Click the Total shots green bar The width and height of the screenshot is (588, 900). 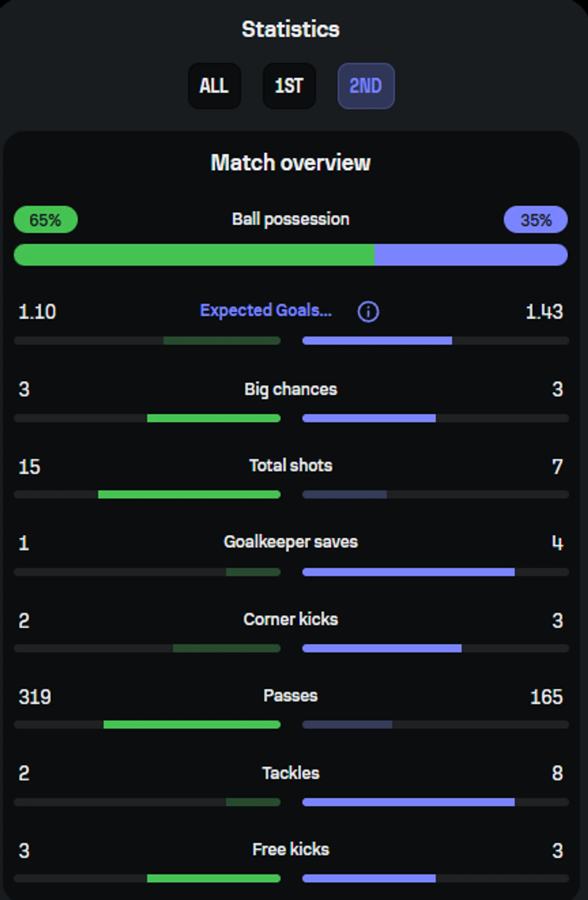[189, 495]
